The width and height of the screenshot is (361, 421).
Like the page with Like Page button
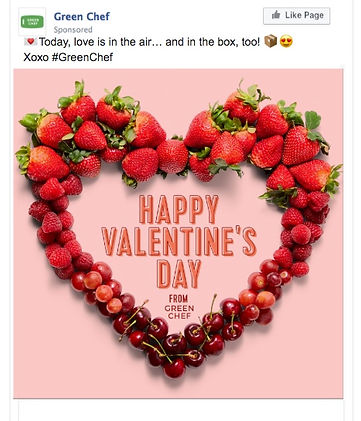point(296,16)
